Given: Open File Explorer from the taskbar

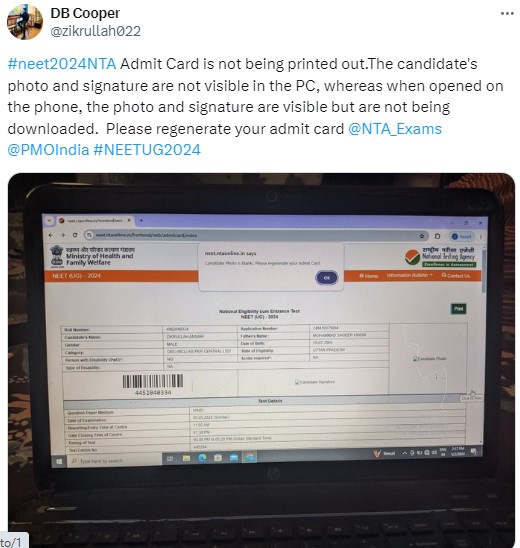Looking at the screenshot, I should (x=187, y=458).
